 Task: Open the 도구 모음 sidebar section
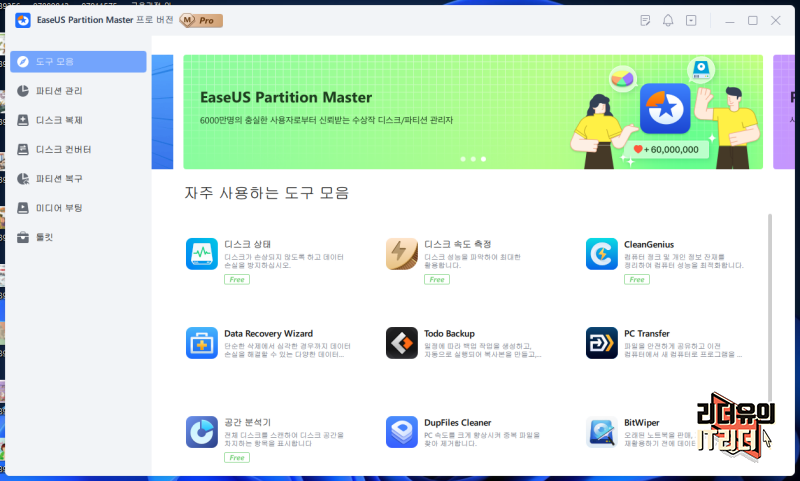[78, 62]
